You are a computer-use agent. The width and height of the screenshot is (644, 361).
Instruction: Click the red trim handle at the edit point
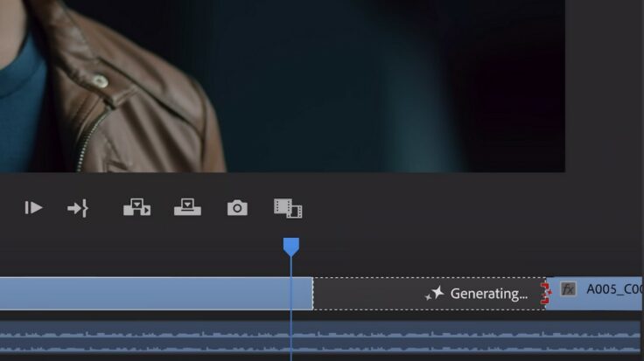point(545,294)
